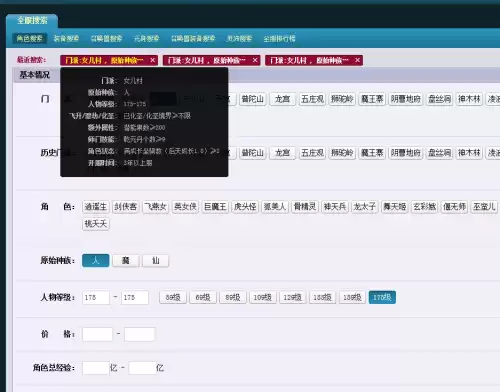500x392 pixels.
Task: Open the 全服排行榜 sub-tab
Action: tap(279, 39)
